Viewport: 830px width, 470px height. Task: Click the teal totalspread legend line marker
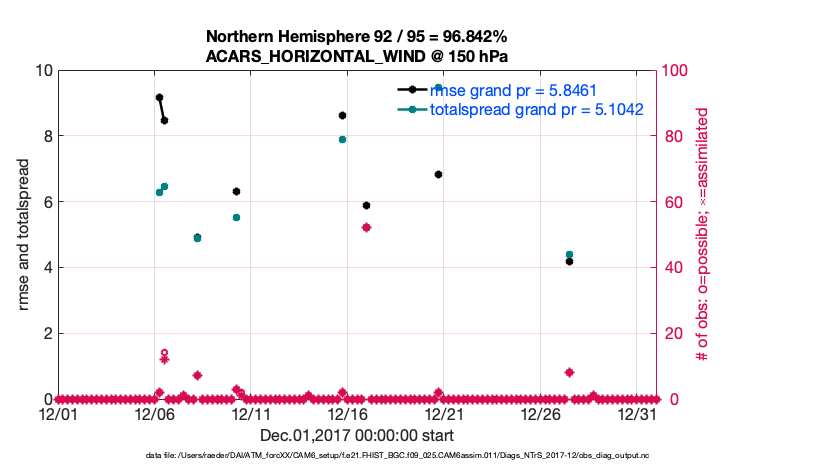[x=412, y=109]
